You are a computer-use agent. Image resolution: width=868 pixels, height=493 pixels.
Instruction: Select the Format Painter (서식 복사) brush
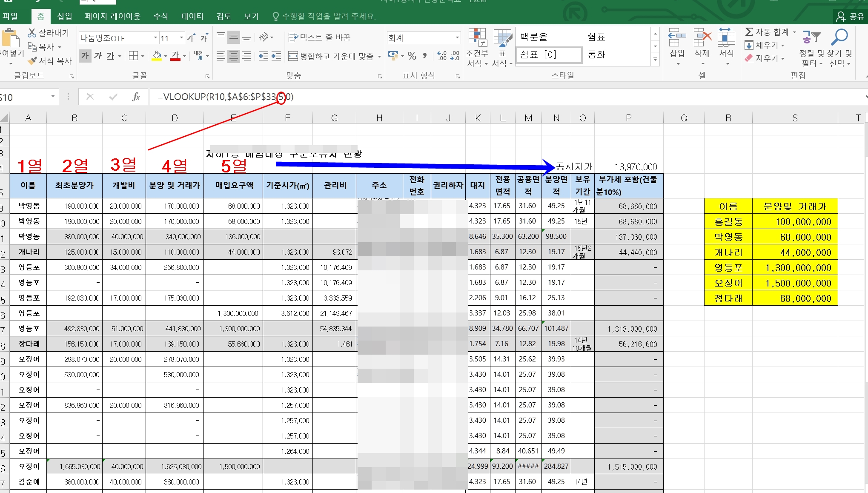[32, 60]
